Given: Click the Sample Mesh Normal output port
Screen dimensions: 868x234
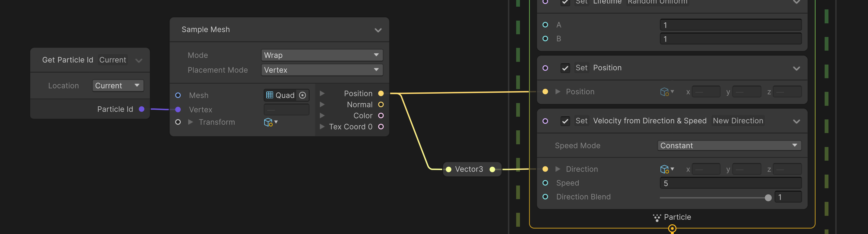Looking at the screenshot, I should coord(381,105).
